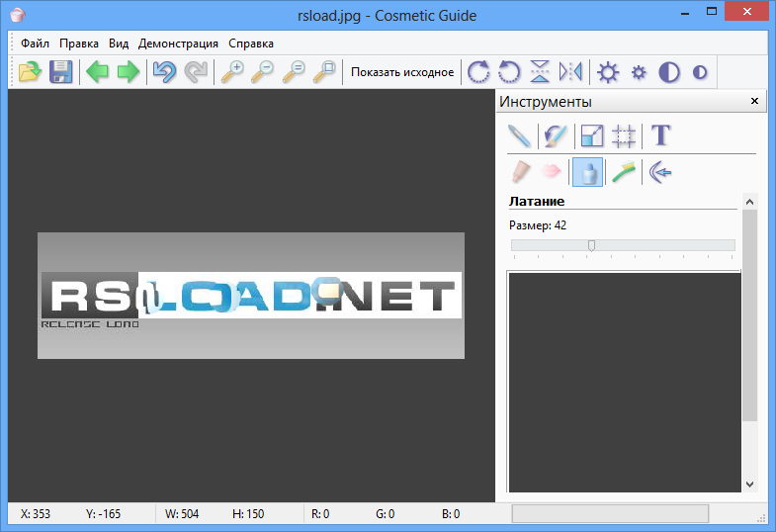The width and height of the screenshot is (776, 532).
Task: Close the Инструменты panel
Action: coord(754,101)
